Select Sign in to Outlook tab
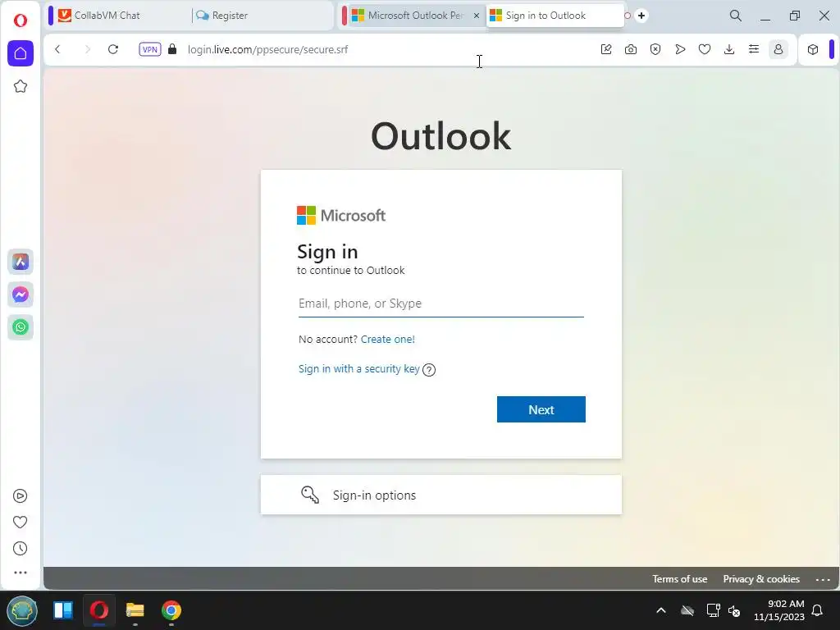The image size is (840, 630). tap(555, 16)
